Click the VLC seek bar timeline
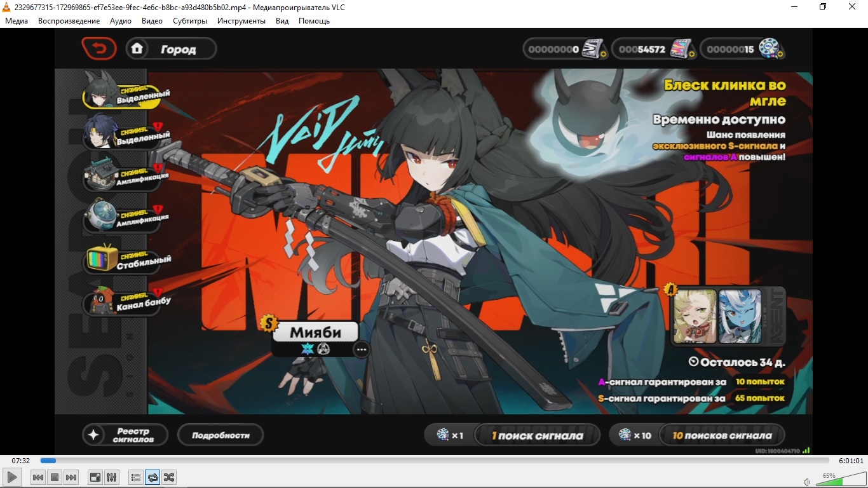This screenshot has height=488, width=868. pyautogui.click(x=435, y=461)
